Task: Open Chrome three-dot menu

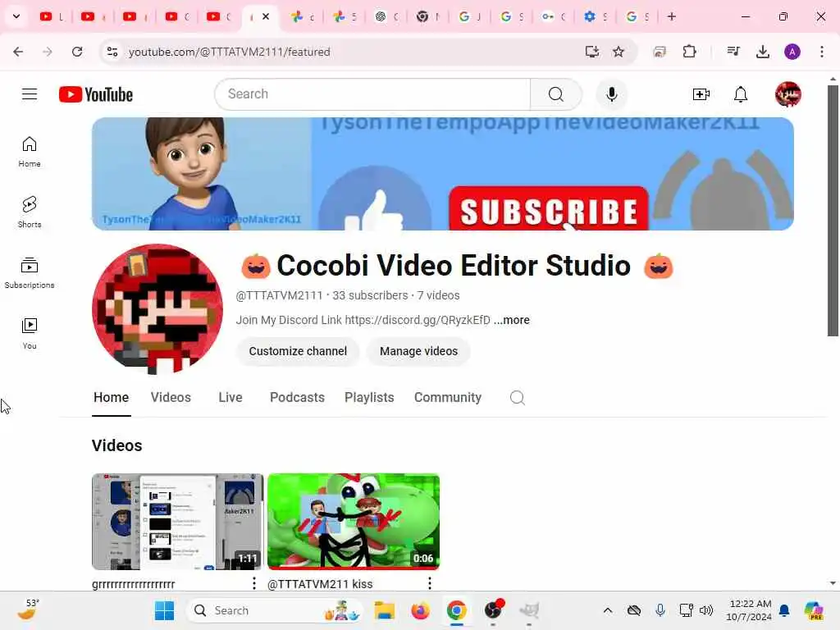Action: [x=822, y=52]
